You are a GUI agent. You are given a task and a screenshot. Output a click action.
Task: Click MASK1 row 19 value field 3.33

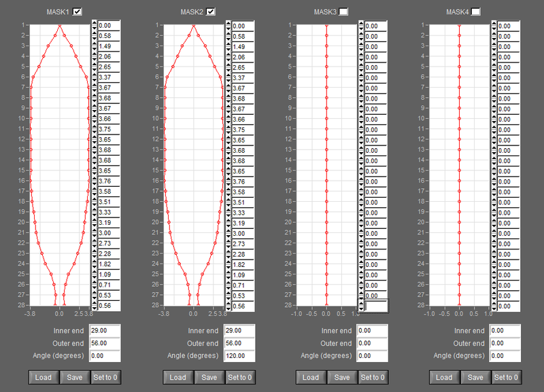click(x=109, y=212)
